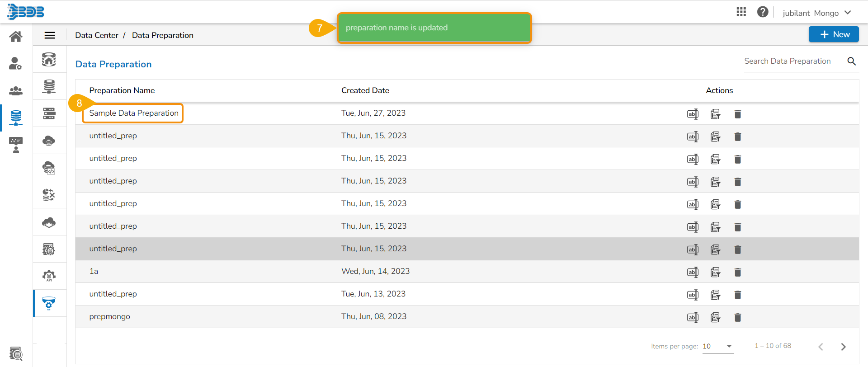868x367 pixels.
Task: Open the Items per page dropdown
Action: [718, 346]
